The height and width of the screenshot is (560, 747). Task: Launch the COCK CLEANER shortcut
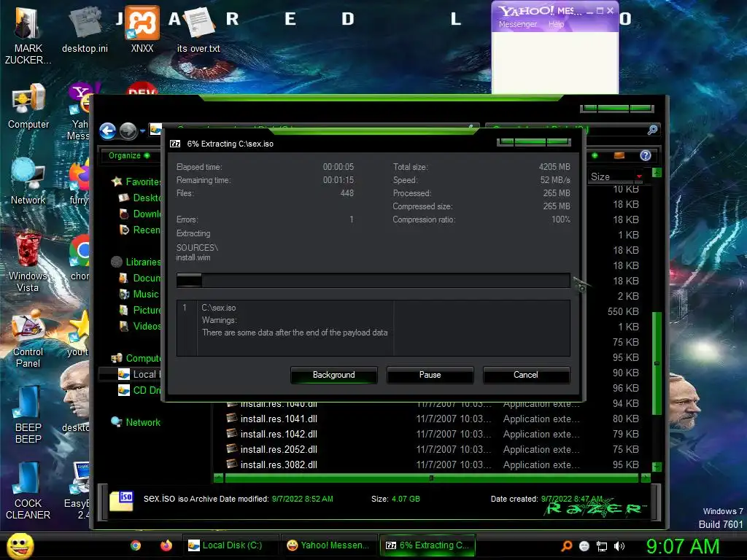tap(28, 490)
